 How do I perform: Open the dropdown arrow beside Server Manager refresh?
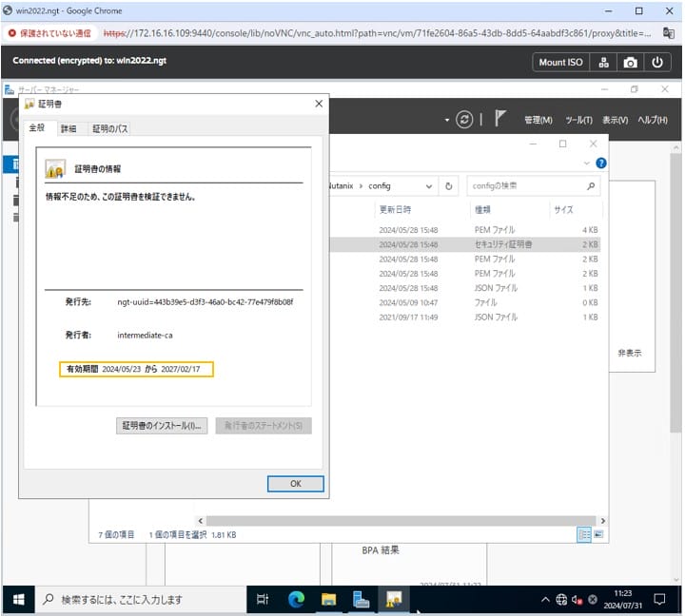coord(447,121)
